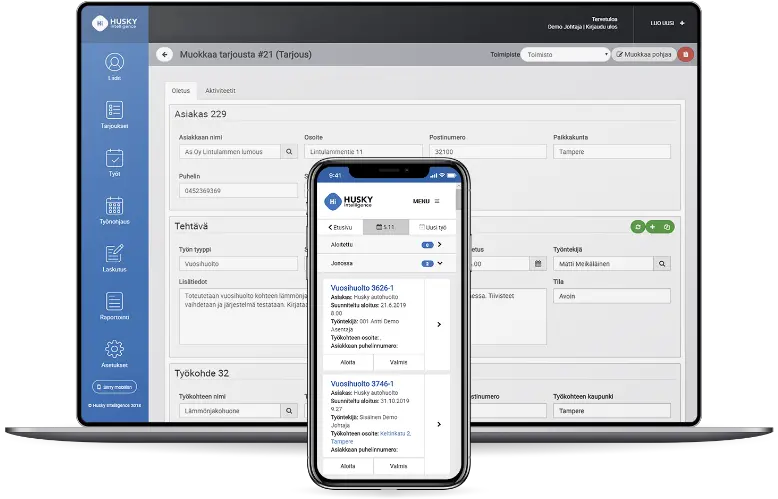The height and width of the screenshot is (499, 778).
Task: Open the Työt checklist calendar icon
Action: (114, 162)
